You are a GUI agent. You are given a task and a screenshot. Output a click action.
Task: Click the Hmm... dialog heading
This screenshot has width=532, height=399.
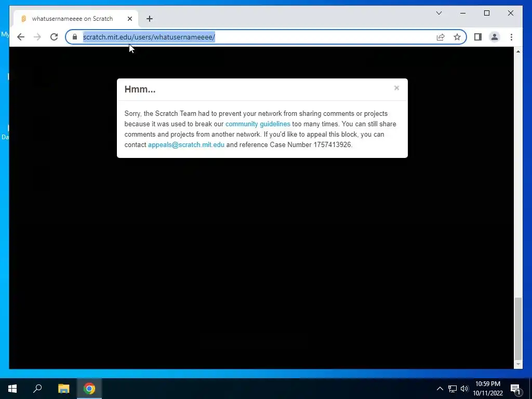click(140, 89)
